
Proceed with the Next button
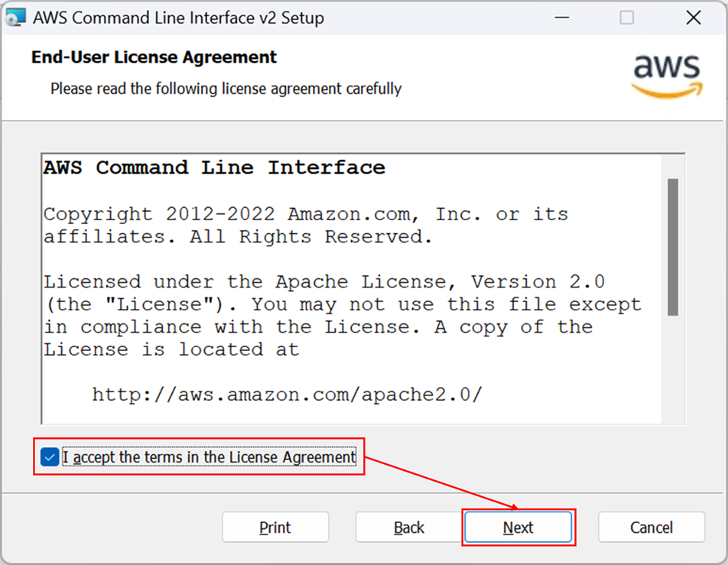[x=518, y=528]
